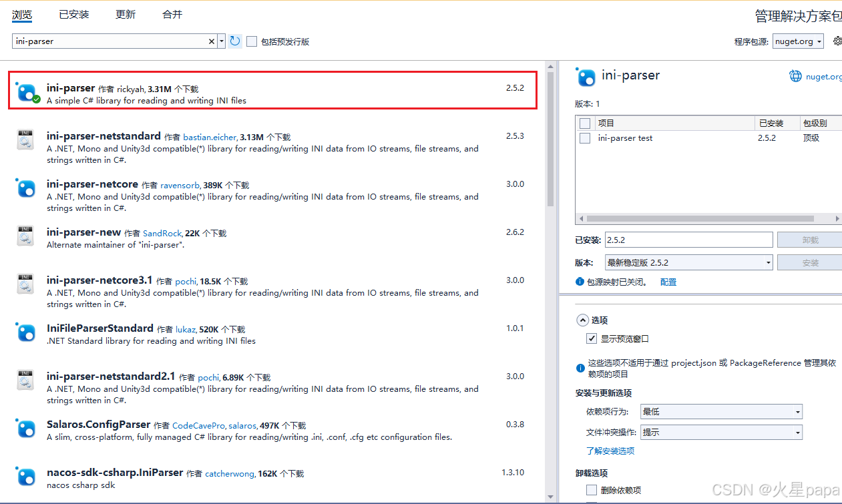Image resolution: width=842 pixels, height=504 pixels.
Task: Click the info icon beside 包源映射已关闭
Action: [x=580, y=282]
